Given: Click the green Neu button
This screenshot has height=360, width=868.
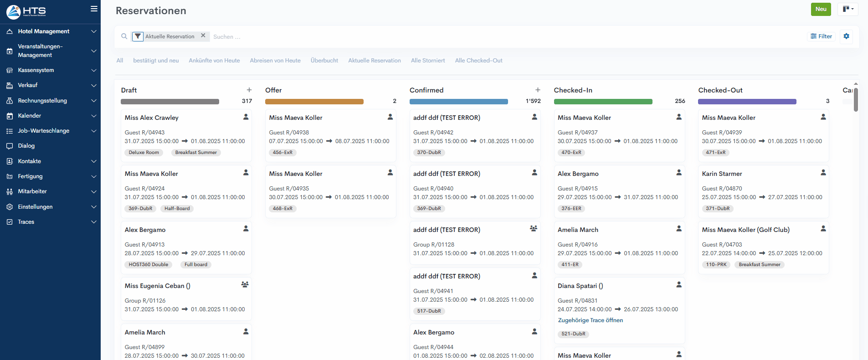Looking at the screenshot, I should coord(821,9).
